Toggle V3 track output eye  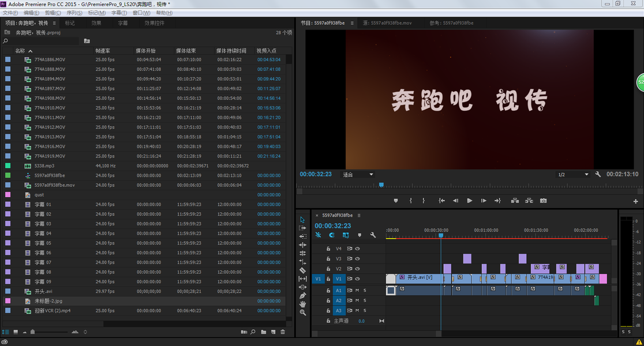[357, 259]
